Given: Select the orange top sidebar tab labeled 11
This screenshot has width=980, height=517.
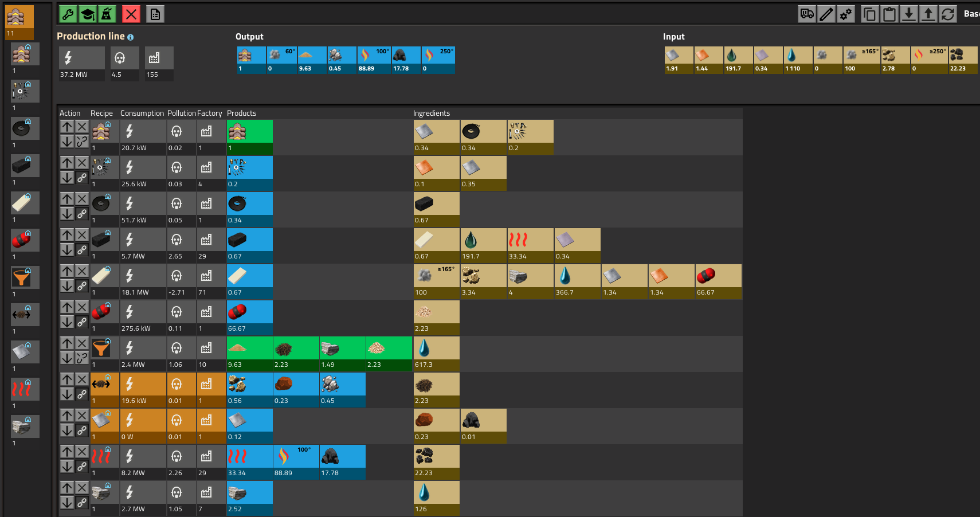Looking at the screenshot, I should click(19, 22).
